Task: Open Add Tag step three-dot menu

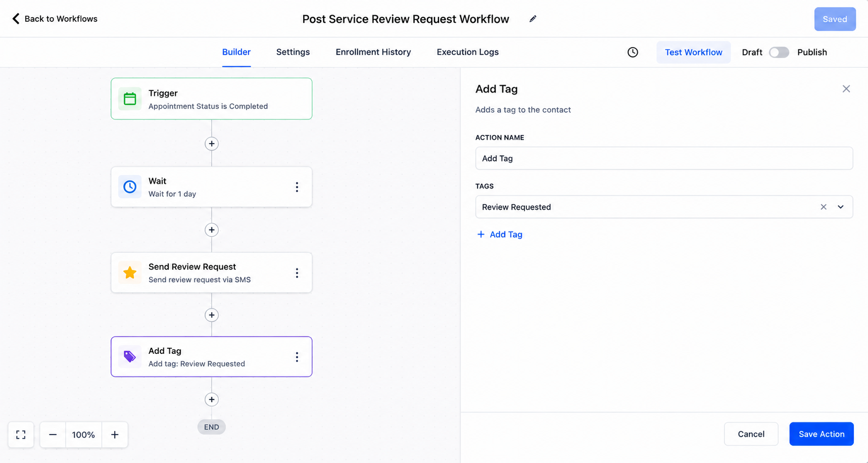Action: click(297, 357)
